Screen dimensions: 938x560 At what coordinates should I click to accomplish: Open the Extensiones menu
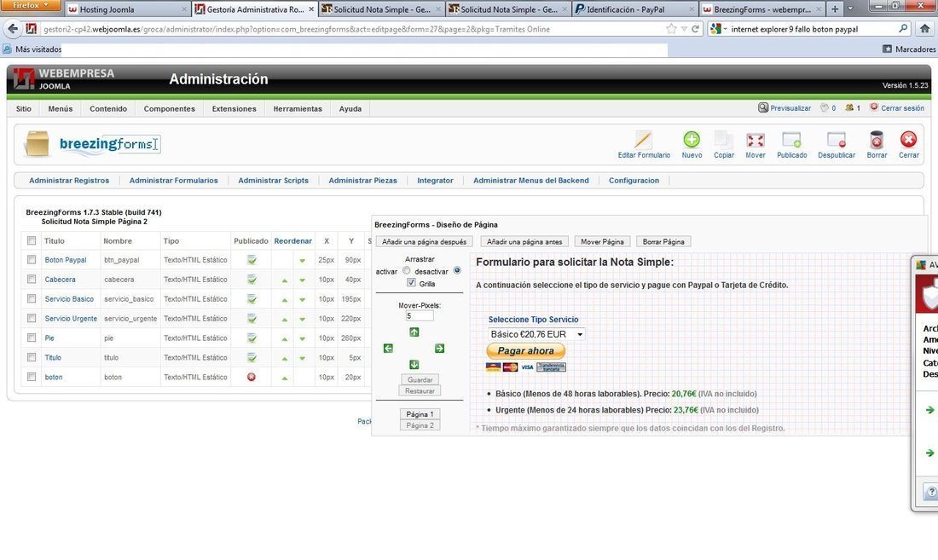(x=234, y=109)
